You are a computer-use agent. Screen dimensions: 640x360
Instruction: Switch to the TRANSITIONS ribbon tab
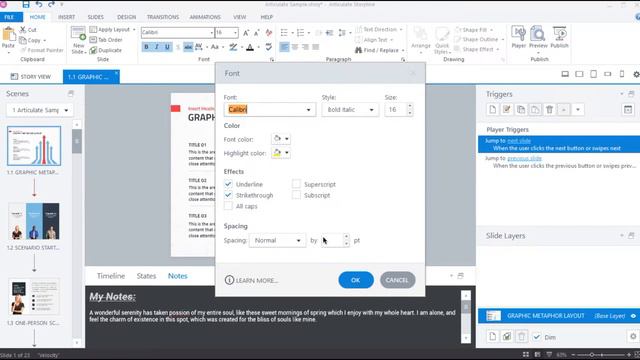coord(163,17)
